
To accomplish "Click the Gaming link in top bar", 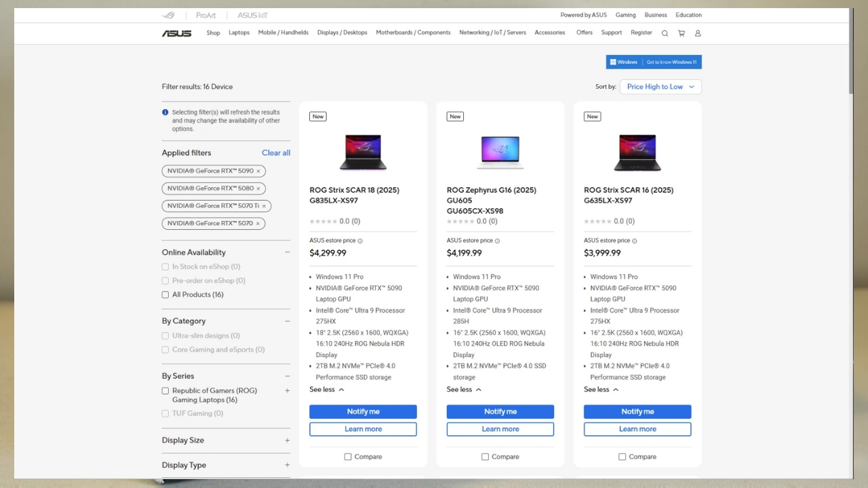I will 625,15.
